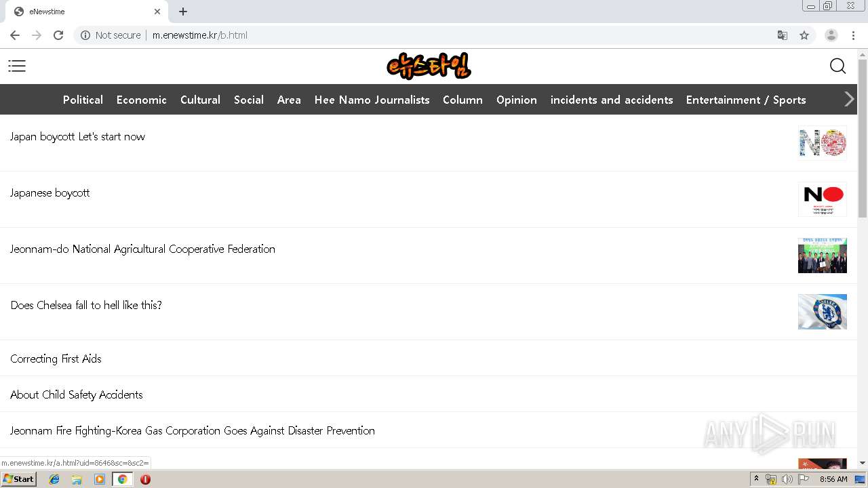Open the Political category

click(x=83, y=100)
